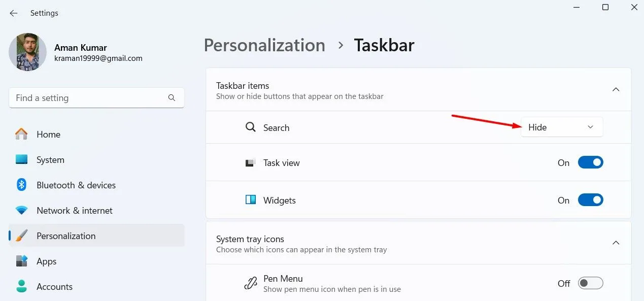Select Personalization in the sidebar
The image size is (644, 301).
96,236
